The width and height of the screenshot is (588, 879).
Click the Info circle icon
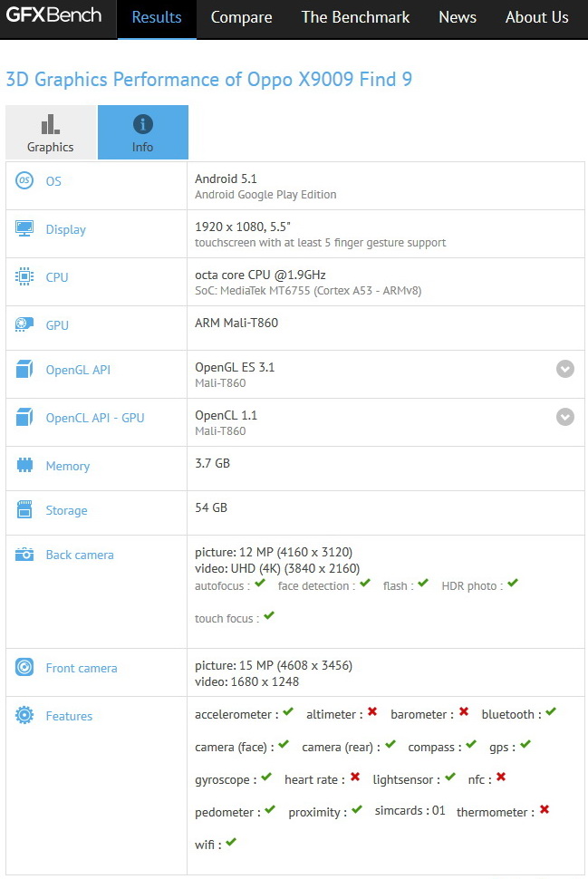pyautogui.click(x=143, y=124)
